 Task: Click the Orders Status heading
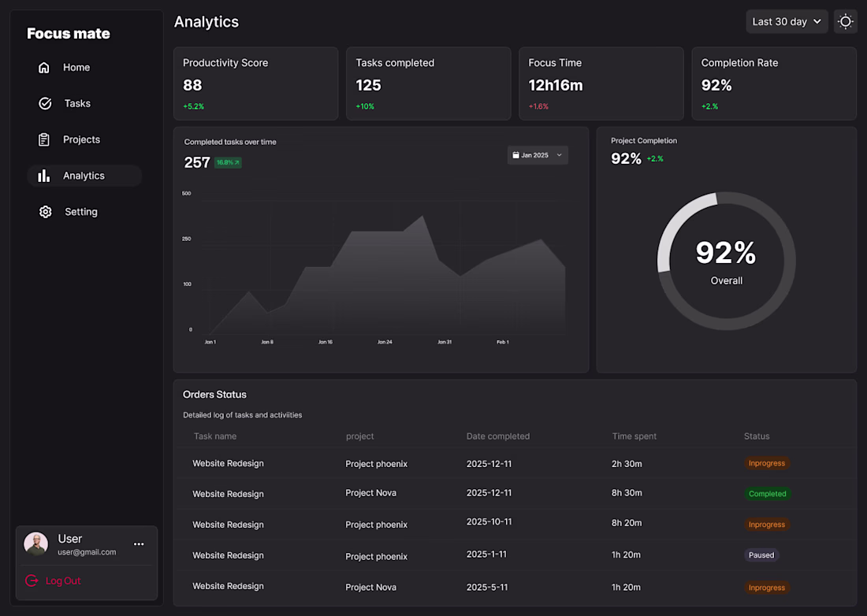pos(214,395)
